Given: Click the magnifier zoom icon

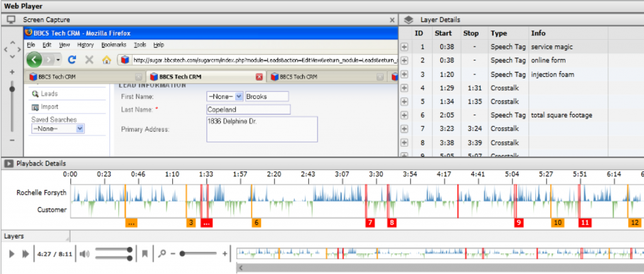Looking at the screenshot, I should coord(162,254).
